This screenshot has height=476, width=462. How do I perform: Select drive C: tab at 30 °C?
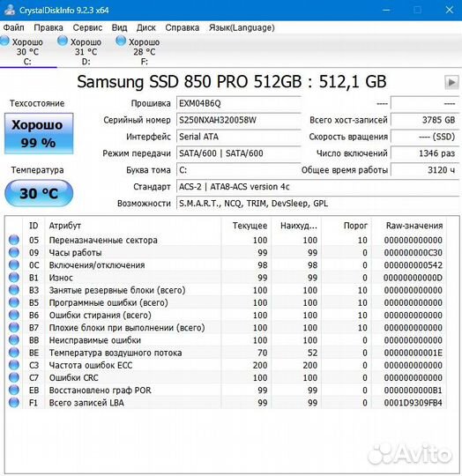pos(27,51)
